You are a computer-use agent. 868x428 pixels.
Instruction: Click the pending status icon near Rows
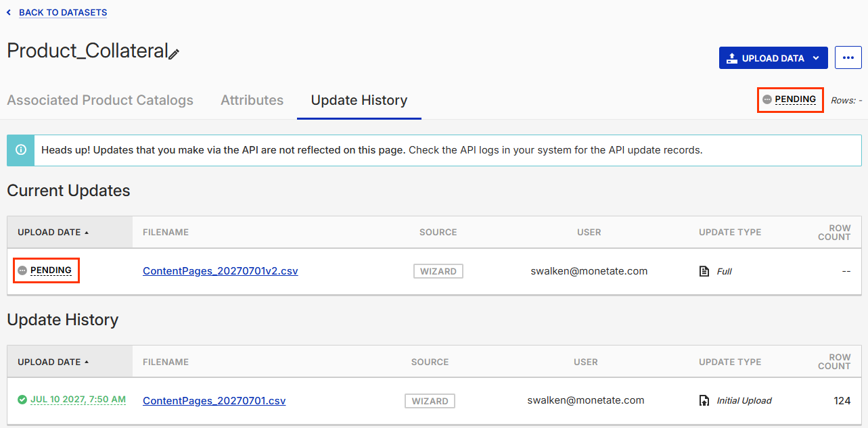pos(767,99)
